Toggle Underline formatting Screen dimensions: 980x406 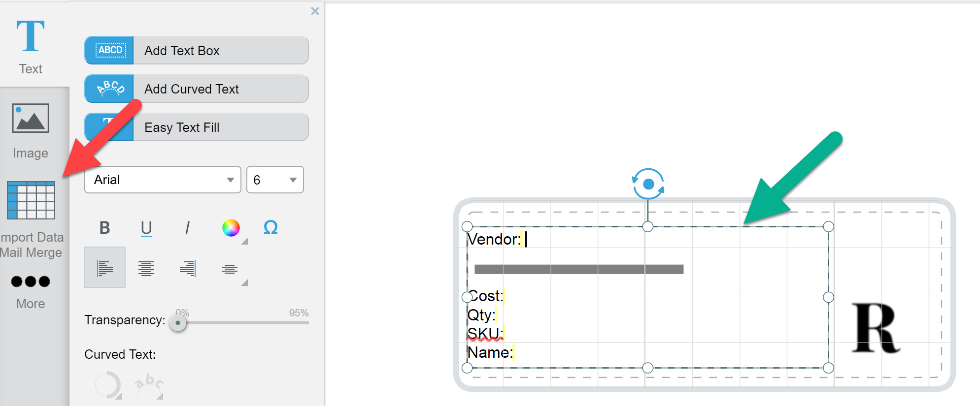(146, 228)
